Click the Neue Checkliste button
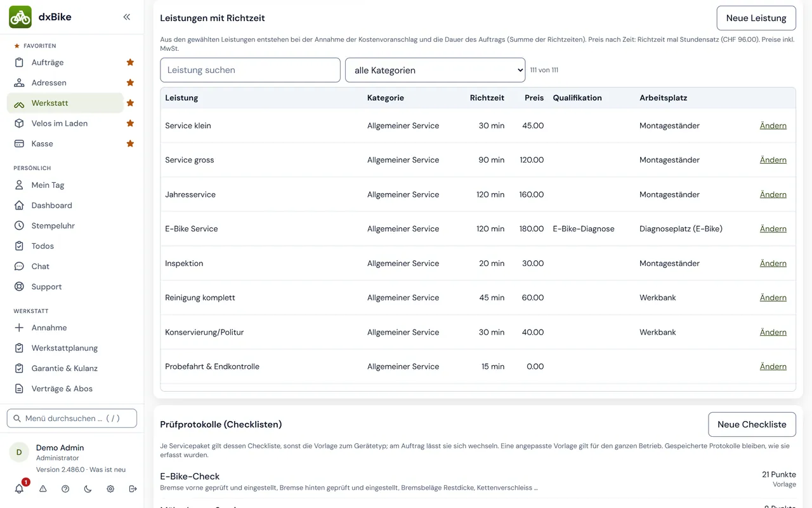812x508 pixels. coord(752,424)
